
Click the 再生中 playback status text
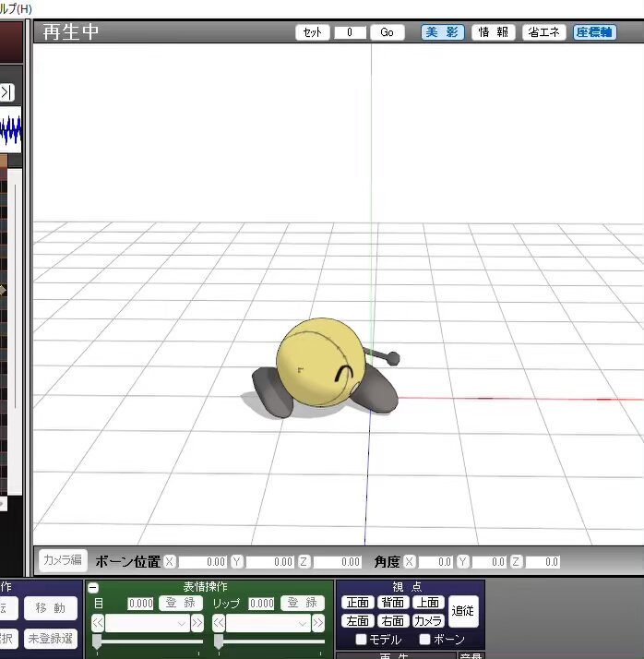point(71,32)
